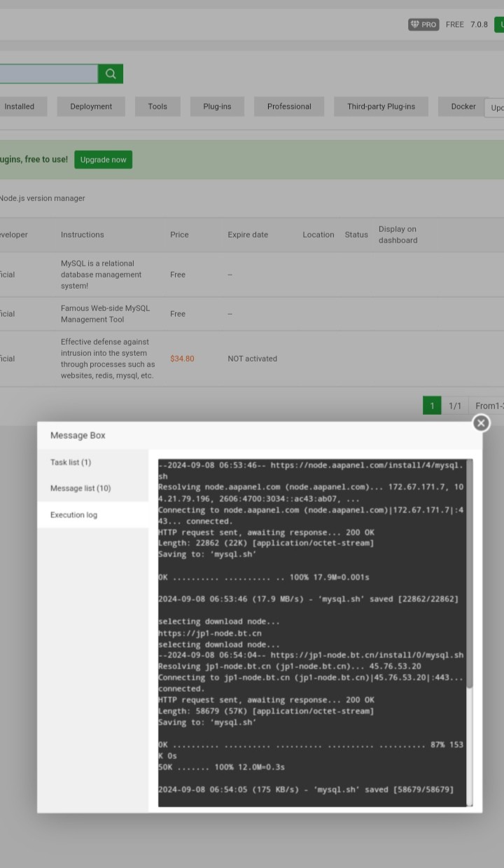504x868 pixels.
Task: Open the Docker category
Action: tap(463, 106)
